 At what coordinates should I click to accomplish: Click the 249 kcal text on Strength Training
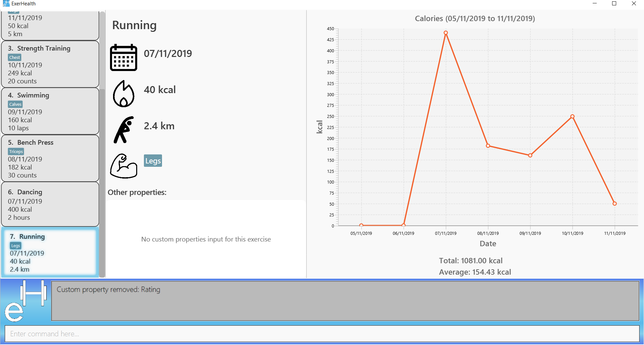click(20, 73)
